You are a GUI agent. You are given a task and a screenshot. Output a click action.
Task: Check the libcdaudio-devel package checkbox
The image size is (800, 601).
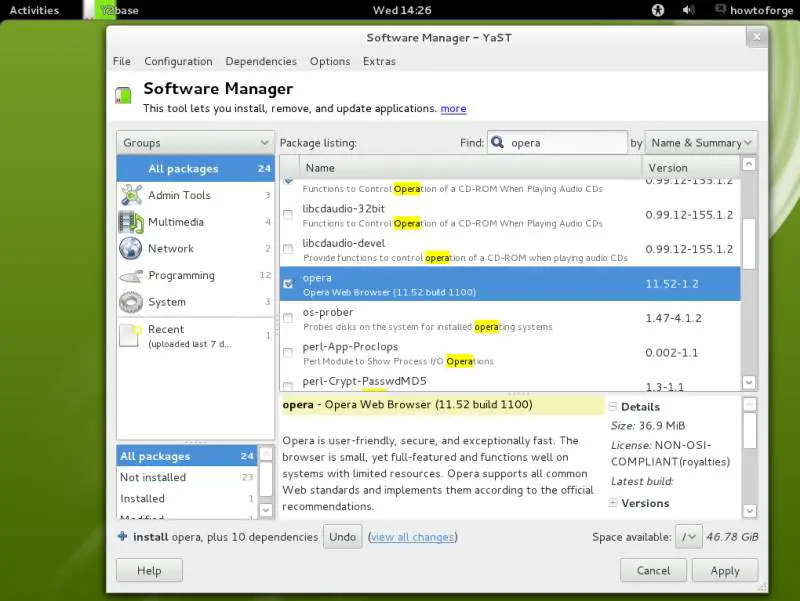tap(288, 249)
